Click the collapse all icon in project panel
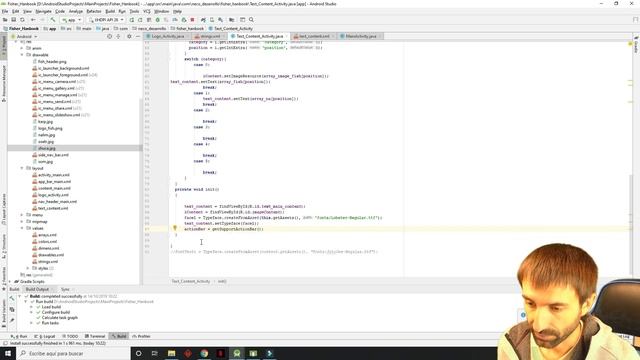Image resolution: width=640 pixels, height=360 pixels. (118, 36)
